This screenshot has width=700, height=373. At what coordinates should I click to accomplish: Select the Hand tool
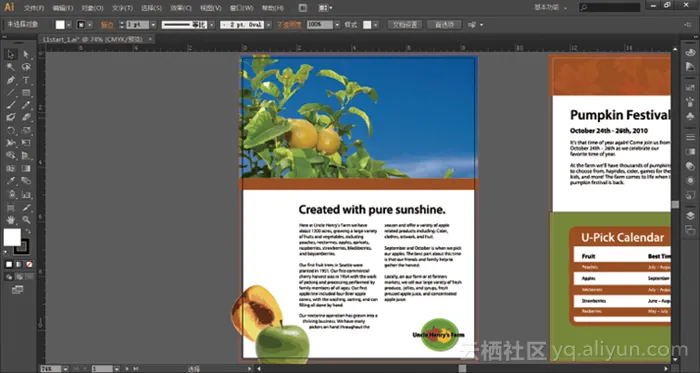pos(11,220)
